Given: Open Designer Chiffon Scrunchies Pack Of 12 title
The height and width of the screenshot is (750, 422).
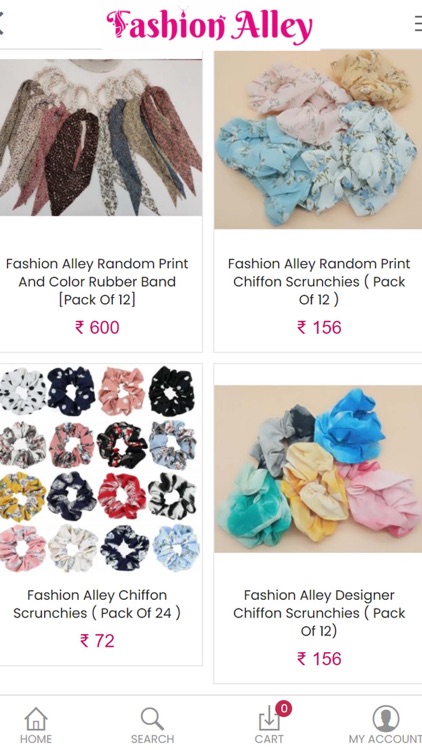Looking at the screenshot, I should coord(319,613).
